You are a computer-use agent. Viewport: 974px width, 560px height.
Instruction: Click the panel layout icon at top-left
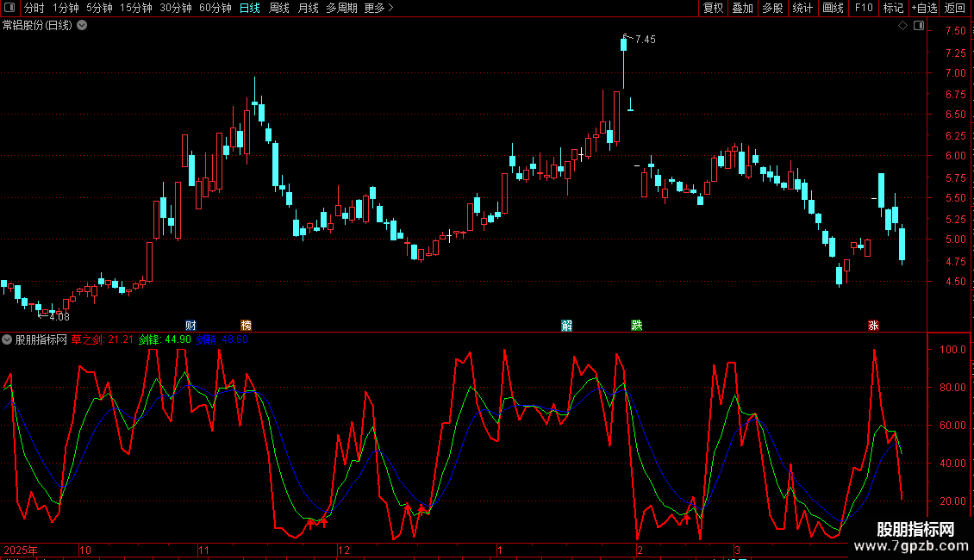coord(9,8)
